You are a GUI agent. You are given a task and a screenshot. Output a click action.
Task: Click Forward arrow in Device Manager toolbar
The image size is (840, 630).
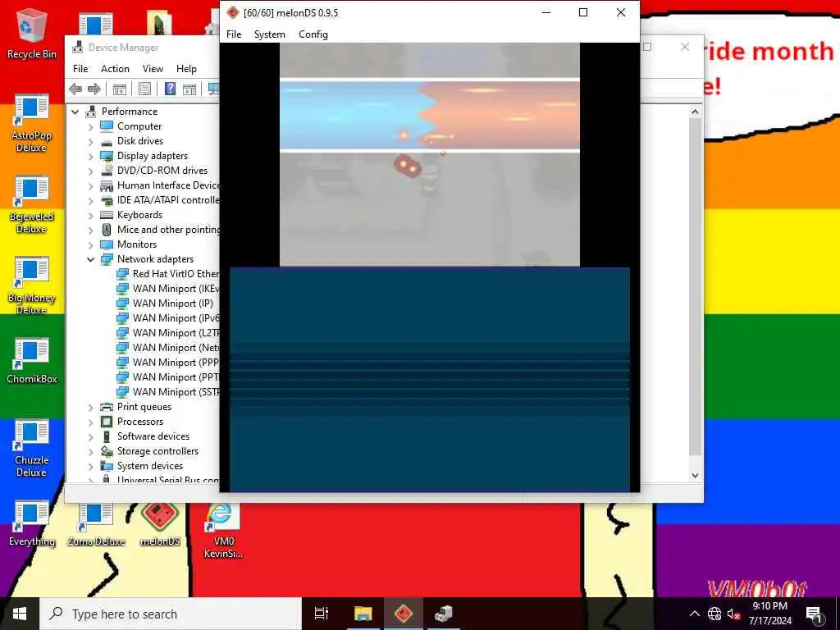[94, 89]
